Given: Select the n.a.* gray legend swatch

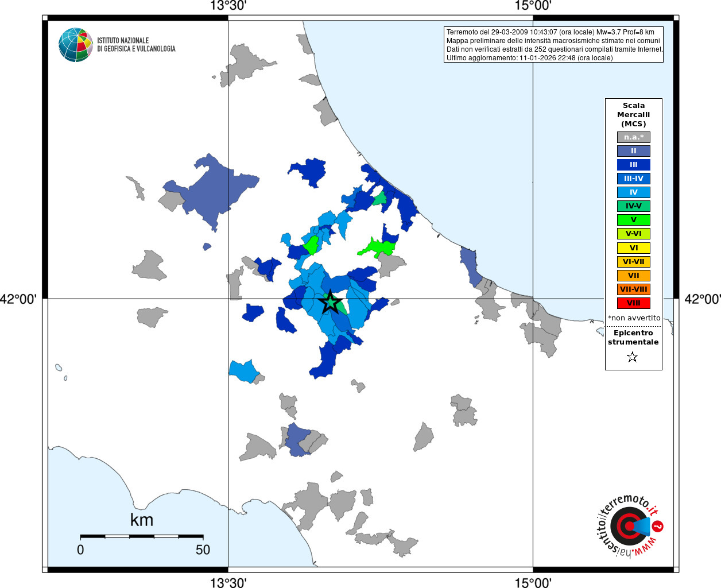Looking at the screenshot, I should tap(634, 137).
